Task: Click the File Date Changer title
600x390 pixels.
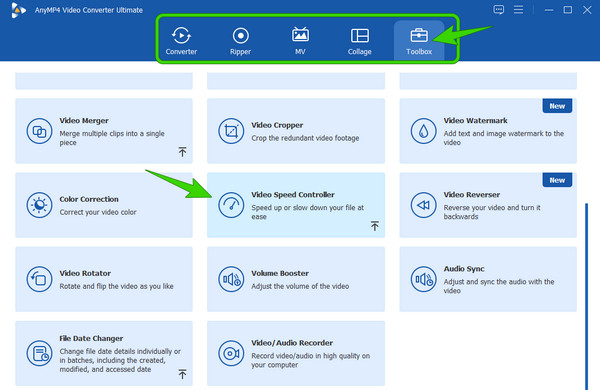Action: [91, 338]
